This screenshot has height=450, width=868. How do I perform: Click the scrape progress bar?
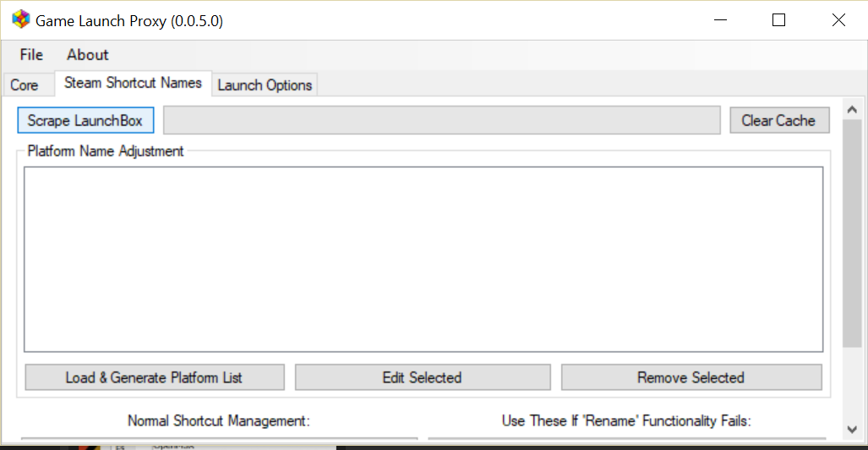pos(442,120)
